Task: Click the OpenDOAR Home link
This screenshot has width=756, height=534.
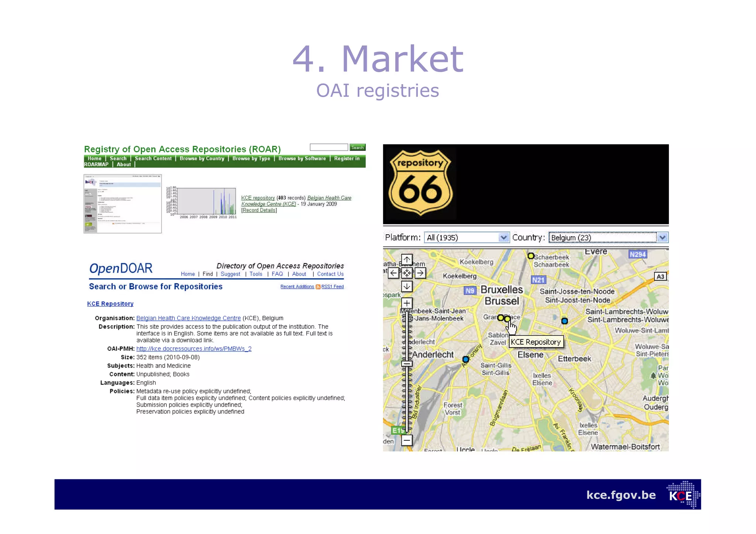Action: [188, 274]
